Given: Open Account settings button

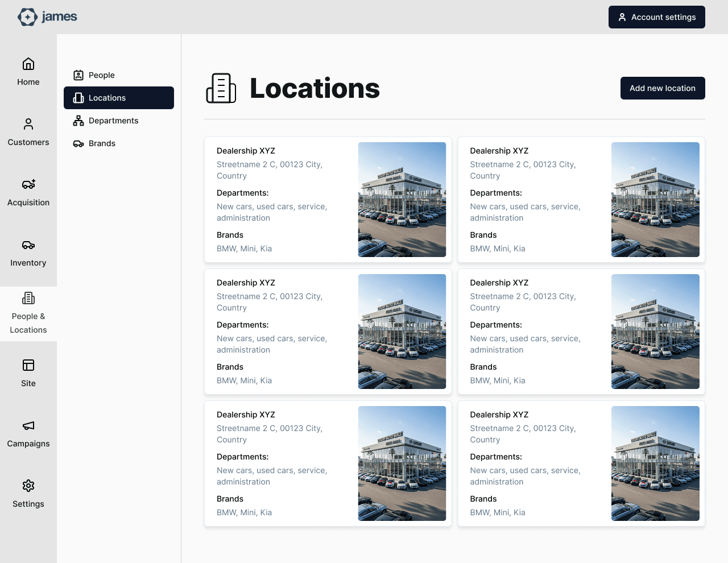Looking at the screenshot, I should [x=657, y=17].
